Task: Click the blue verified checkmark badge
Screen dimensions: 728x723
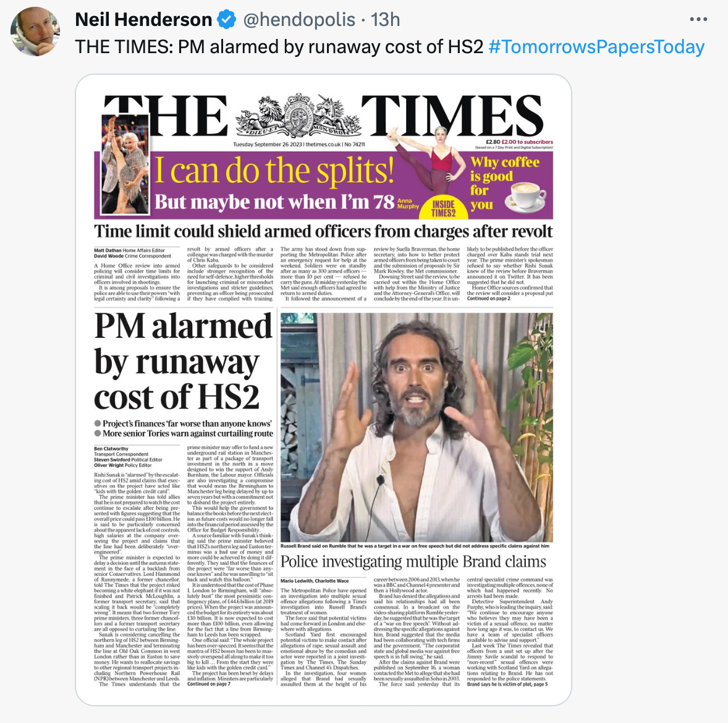Action: (x=227, y=20)
